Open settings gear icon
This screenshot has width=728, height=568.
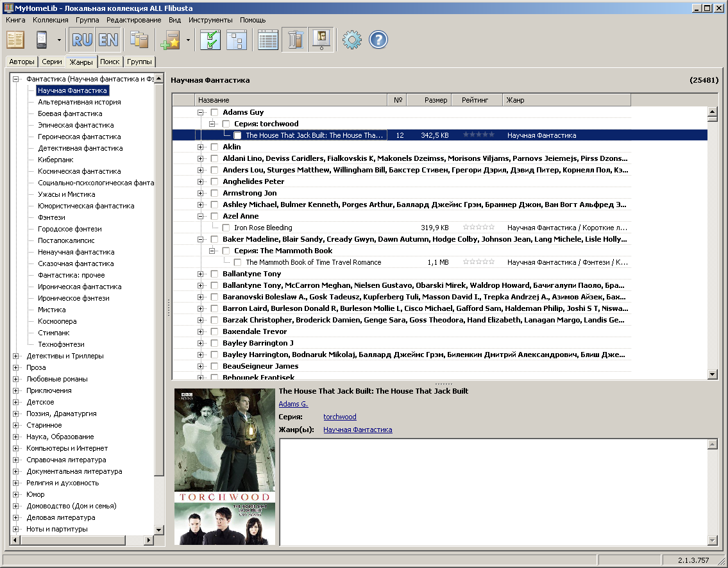click(x=352, y=40)
